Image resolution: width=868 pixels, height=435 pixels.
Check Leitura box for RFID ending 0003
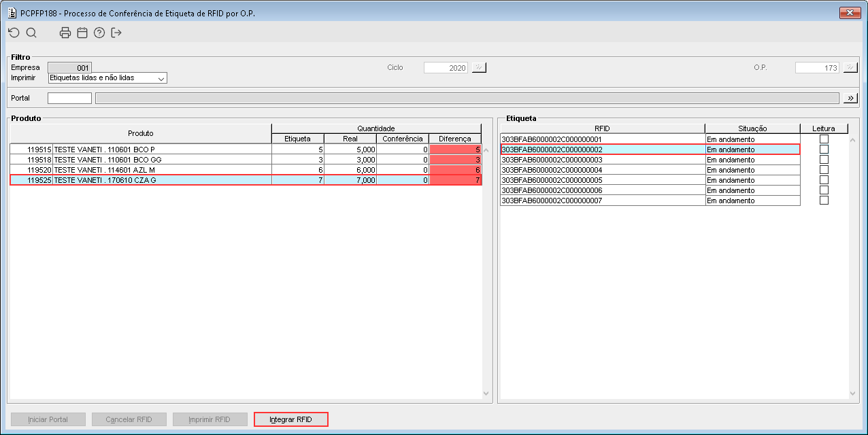(x=824, y=160)
